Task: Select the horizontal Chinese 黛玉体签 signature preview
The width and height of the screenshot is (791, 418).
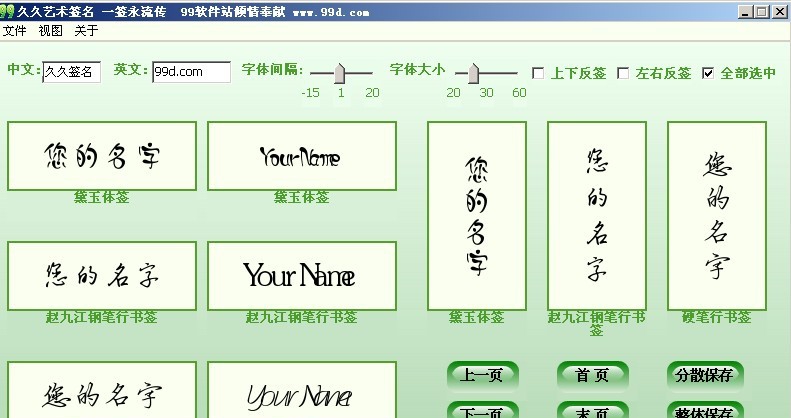Action: click(x=102, y=156)
